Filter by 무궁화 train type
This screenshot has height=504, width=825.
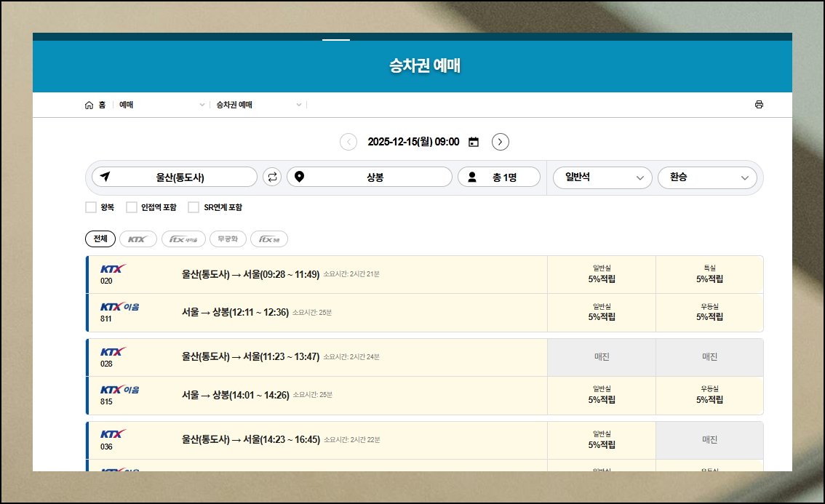(228, 239)
